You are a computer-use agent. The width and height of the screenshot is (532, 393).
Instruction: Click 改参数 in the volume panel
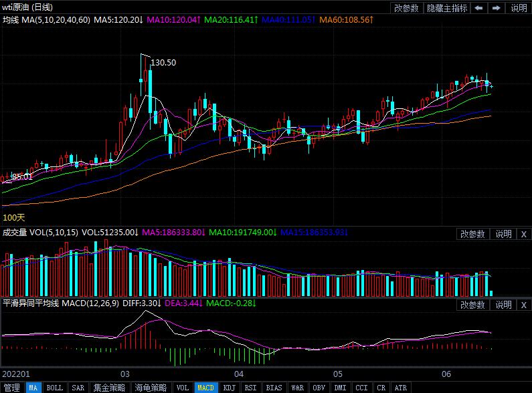[473, 234]
